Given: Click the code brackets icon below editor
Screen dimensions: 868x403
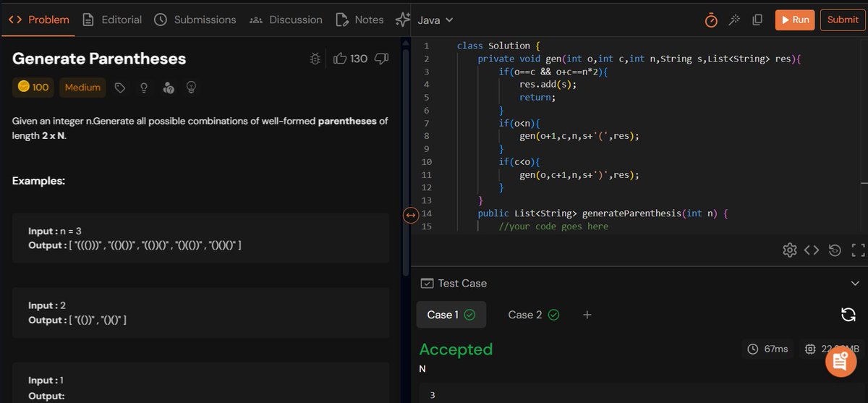Looking at the screenshot, I should pyautogui.click(x=812, y=250).
